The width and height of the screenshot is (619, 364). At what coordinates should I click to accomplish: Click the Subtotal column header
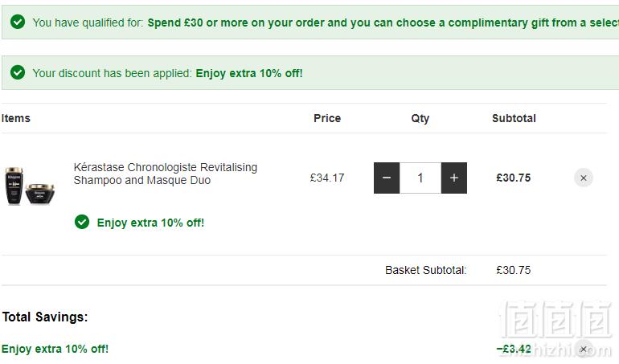click(x=514, y=118)
